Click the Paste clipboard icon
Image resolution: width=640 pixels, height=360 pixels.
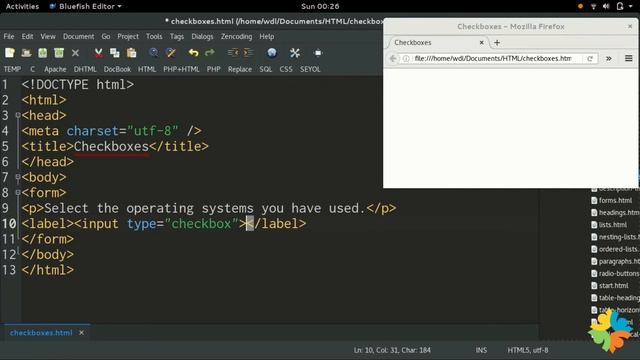tap(131, 53)
